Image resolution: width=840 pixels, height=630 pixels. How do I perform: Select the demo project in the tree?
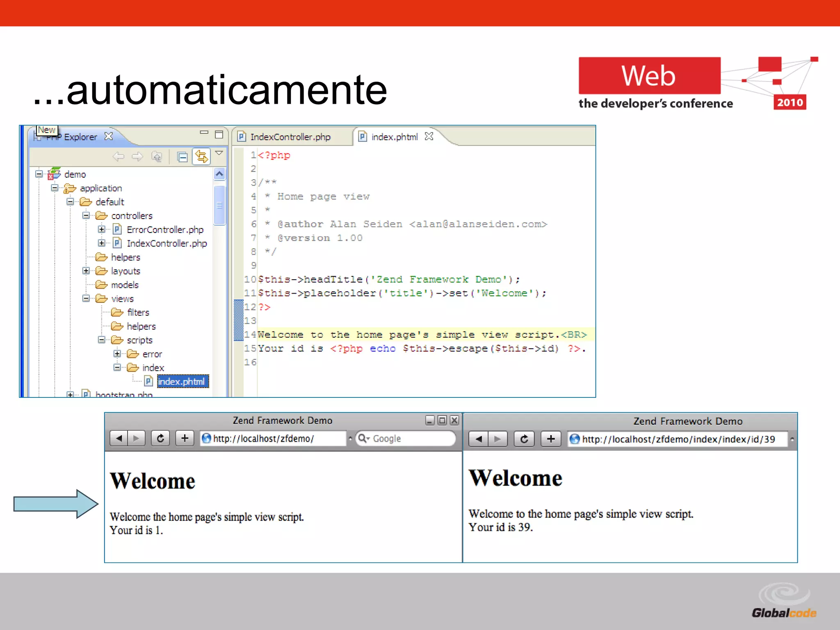tap(75, 174)
